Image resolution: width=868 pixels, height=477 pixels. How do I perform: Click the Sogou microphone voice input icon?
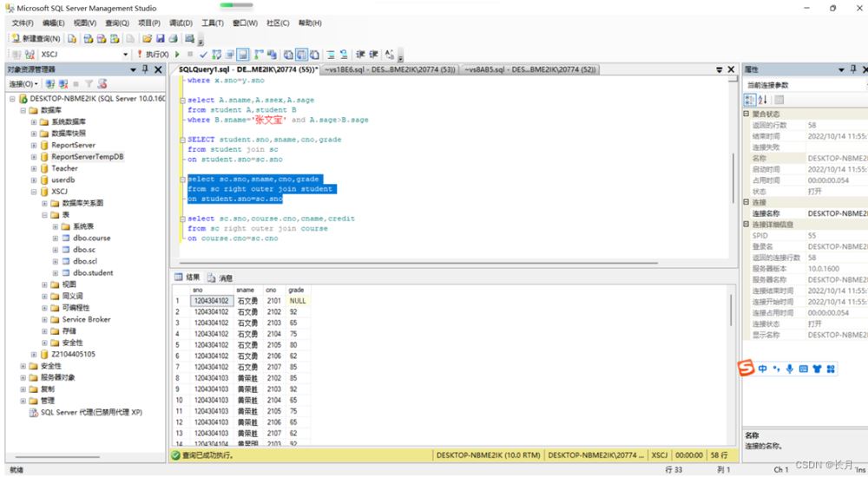789,369
